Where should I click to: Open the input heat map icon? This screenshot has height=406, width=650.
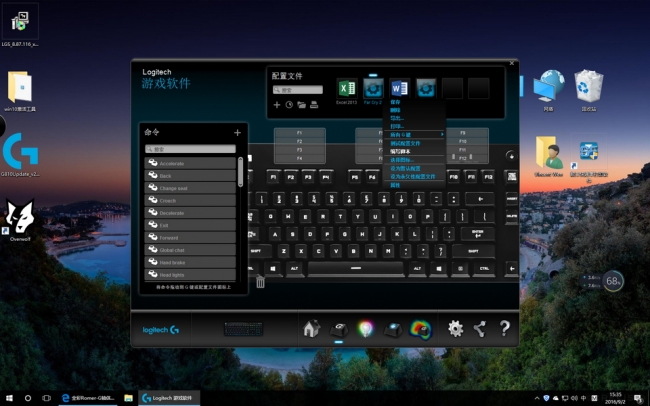[x=421, y=330]
